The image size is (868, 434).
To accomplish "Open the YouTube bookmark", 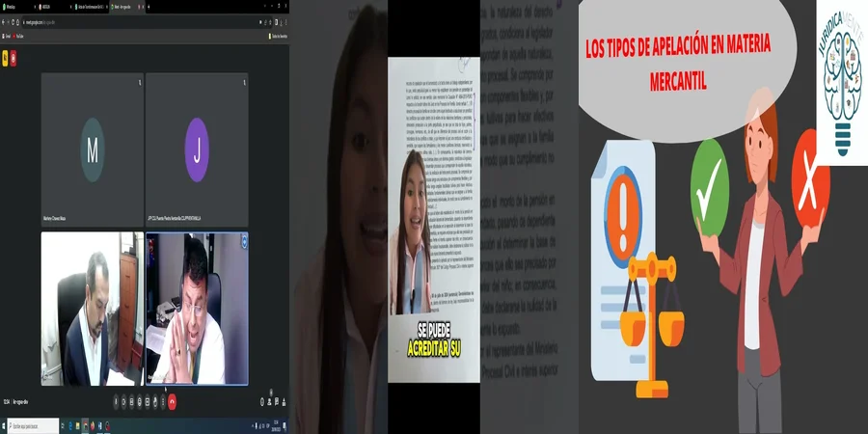I will click(18, 36).
